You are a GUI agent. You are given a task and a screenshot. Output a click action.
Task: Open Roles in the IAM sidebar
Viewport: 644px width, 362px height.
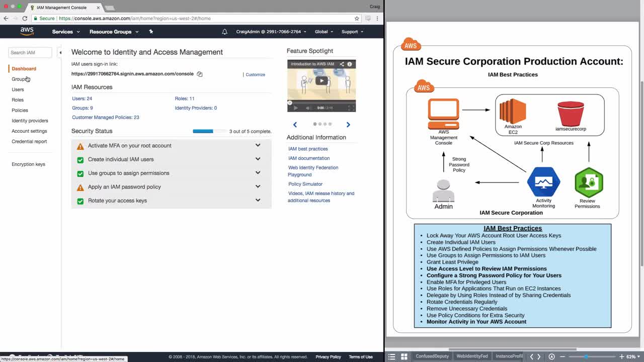pyautogui.click(x=18, y=100)
